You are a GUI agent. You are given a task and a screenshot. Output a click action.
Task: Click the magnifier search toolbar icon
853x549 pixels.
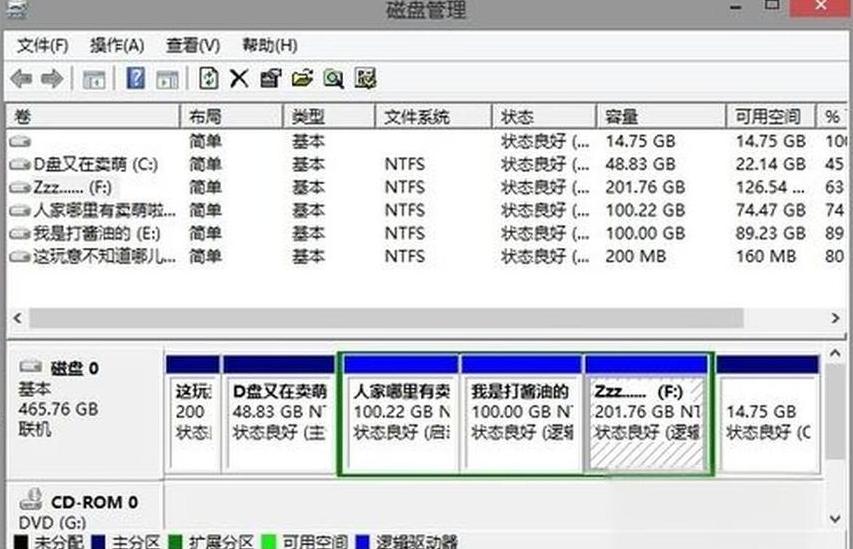tap(333, 79)
